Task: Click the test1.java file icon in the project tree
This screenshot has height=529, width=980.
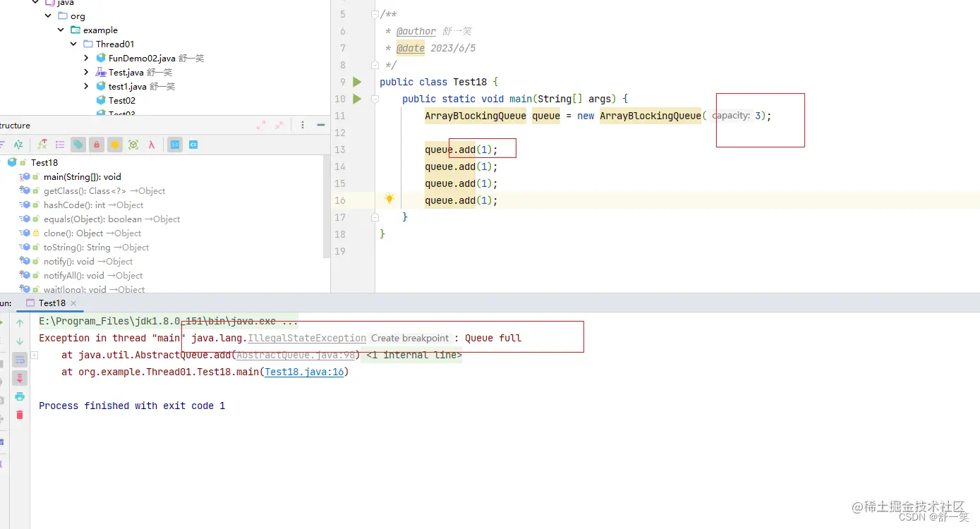Action: click(x=101, y=86)
